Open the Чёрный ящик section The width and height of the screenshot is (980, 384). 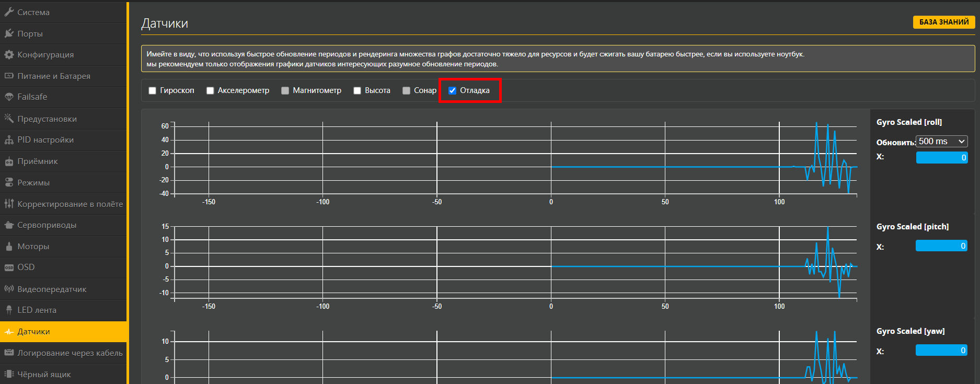click(63, 374)
